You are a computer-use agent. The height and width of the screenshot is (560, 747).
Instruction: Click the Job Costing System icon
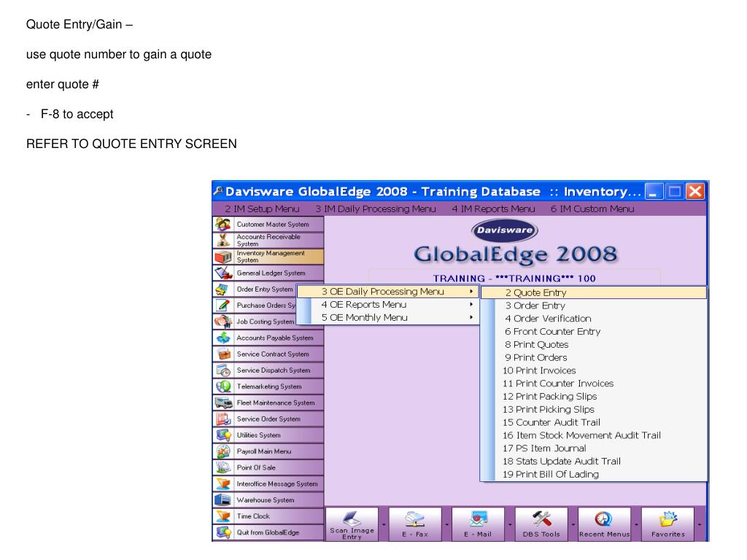pos(222,322)
